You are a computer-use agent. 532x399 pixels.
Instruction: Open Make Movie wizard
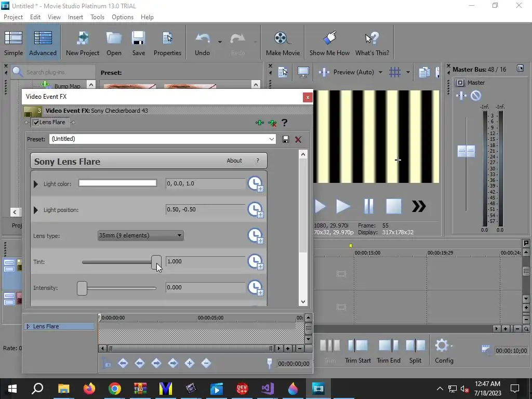click(x=283, y=43)
